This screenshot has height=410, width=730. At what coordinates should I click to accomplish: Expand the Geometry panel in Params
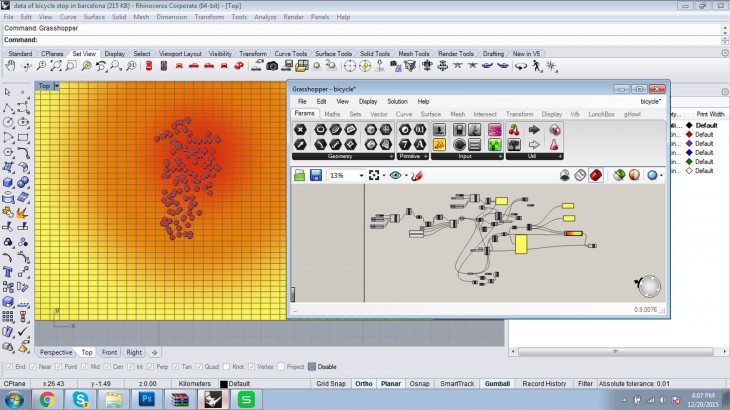[x=390, y=157]
